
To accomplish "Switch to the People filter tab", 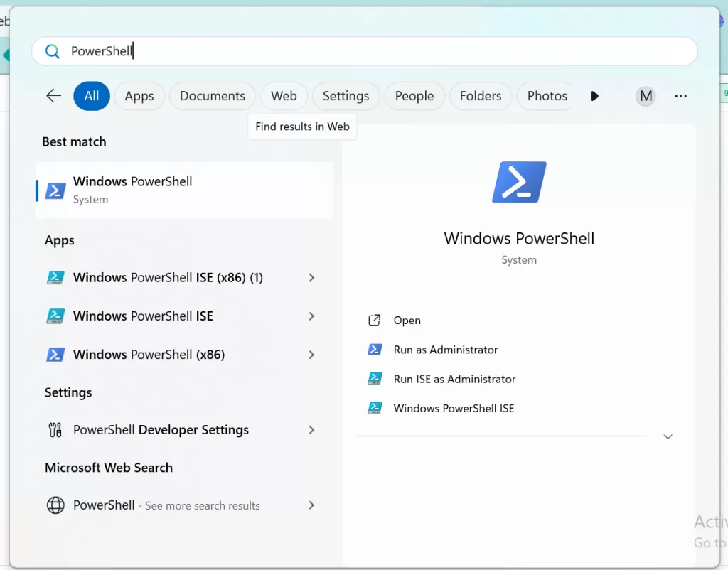I will coord(414,96).
